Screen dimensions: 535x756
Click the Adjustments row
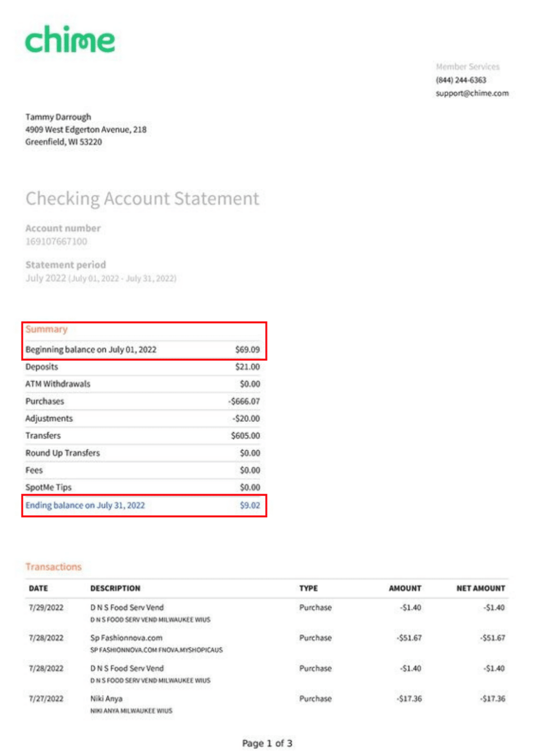tap(142, 418)
